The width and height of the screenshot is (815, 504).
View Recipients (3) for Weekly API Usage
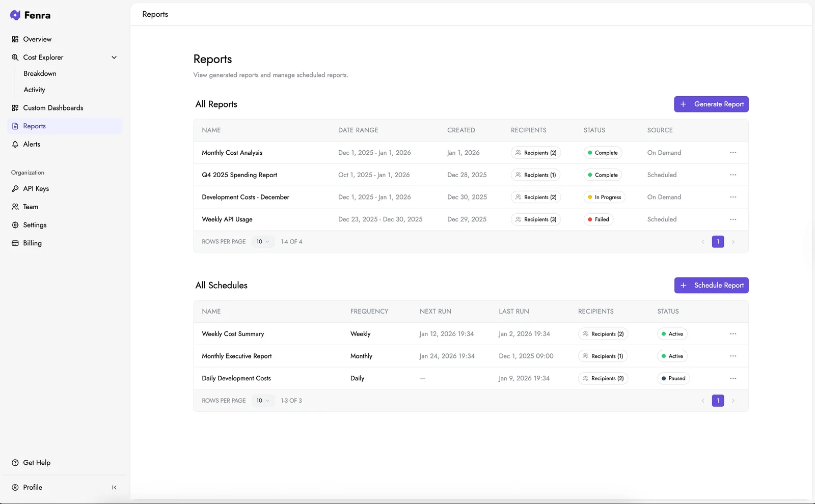(x=535, y=219)
